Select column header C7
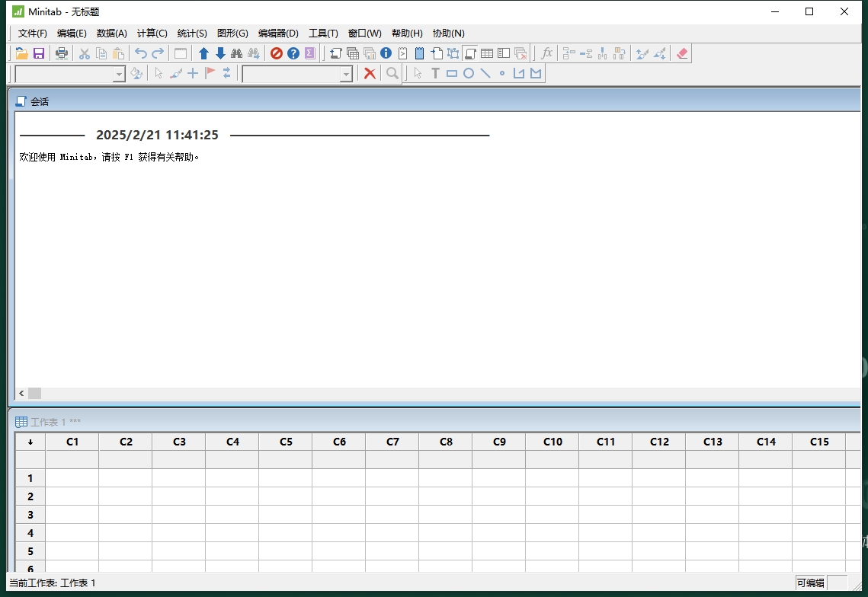 pyautogui.click(x=392, y=442)
